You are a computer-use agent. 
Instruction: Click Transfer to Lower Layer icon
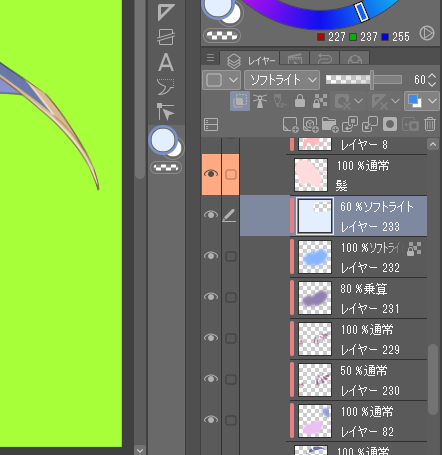click(x=350, y=125)
